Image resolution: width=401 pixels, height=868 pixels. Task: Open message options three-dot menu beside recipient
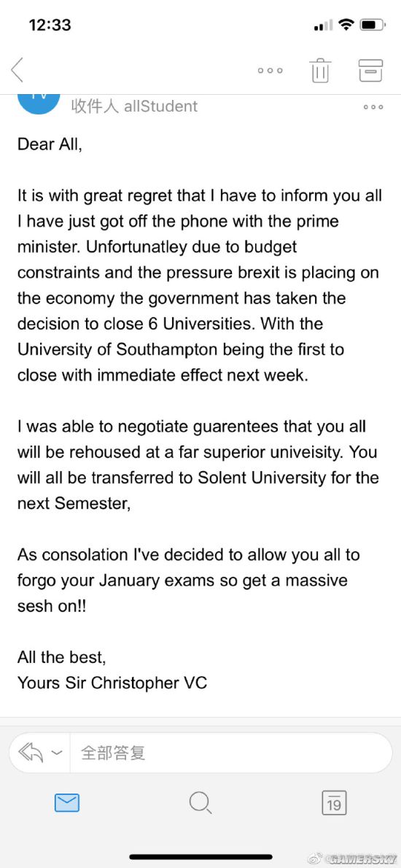373,107
